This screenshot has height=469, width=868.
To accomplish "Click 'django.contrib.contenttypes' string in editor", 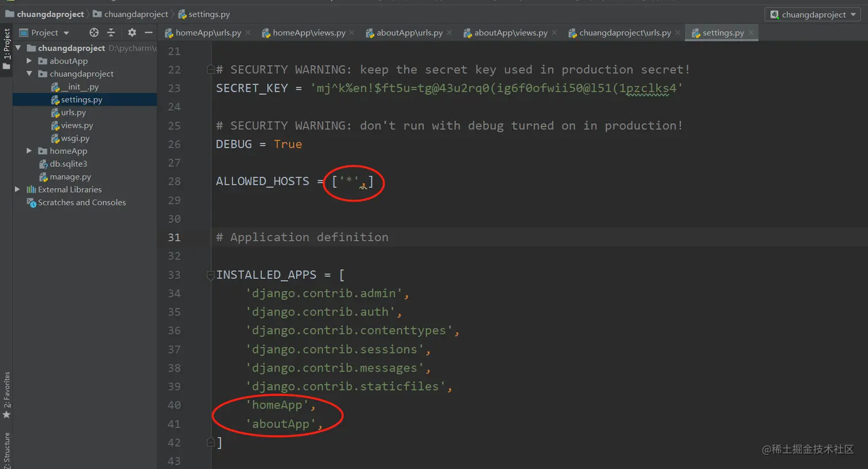I will pos(349,331).
